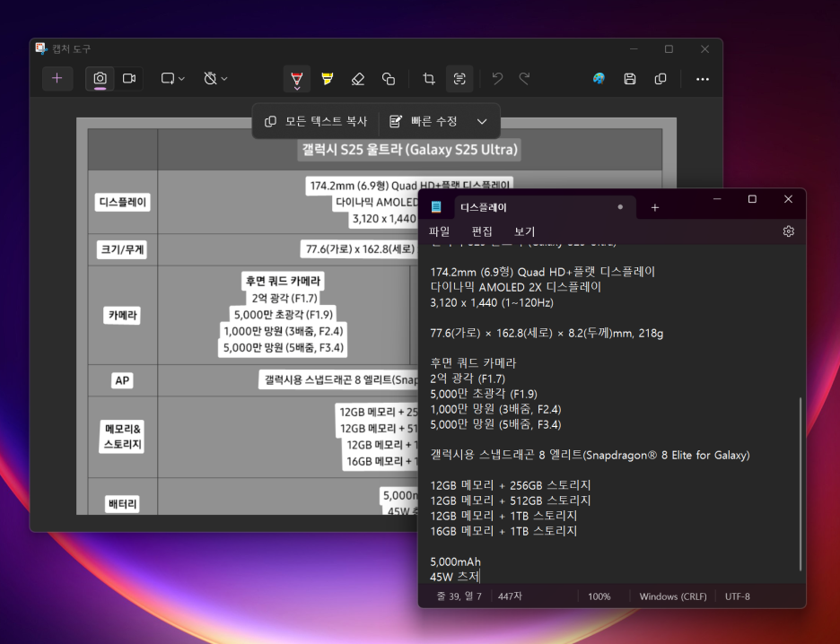Click the 디스플레이 label in captured table
840x644 pixels.
(x=123, y=202)
